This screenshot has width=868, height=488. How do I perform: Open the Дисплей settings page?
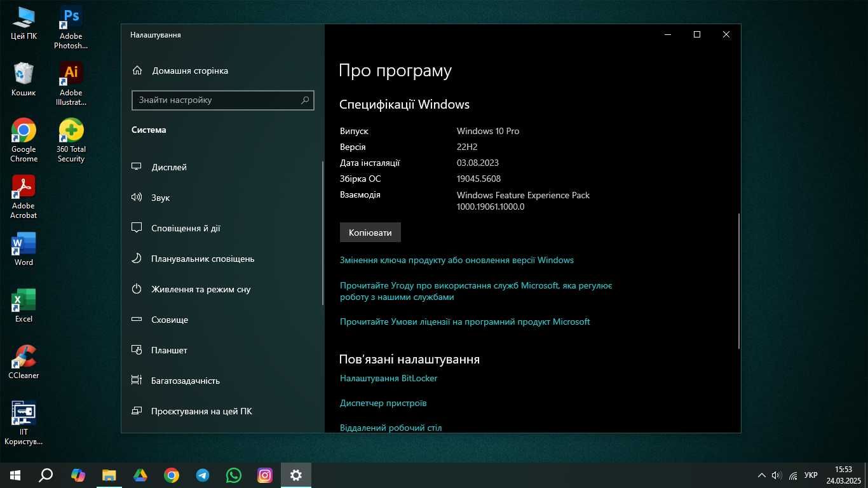click(x=222, y=167)
